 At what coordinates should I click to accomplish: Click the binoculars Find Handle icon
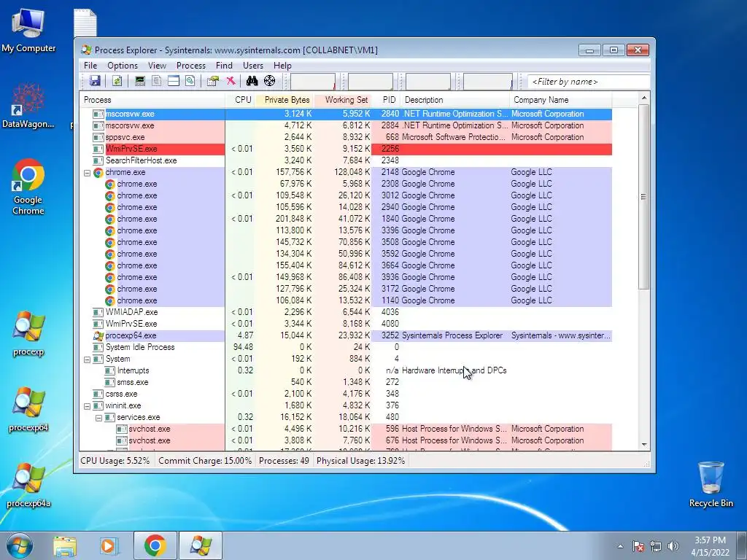pos(252,81)
